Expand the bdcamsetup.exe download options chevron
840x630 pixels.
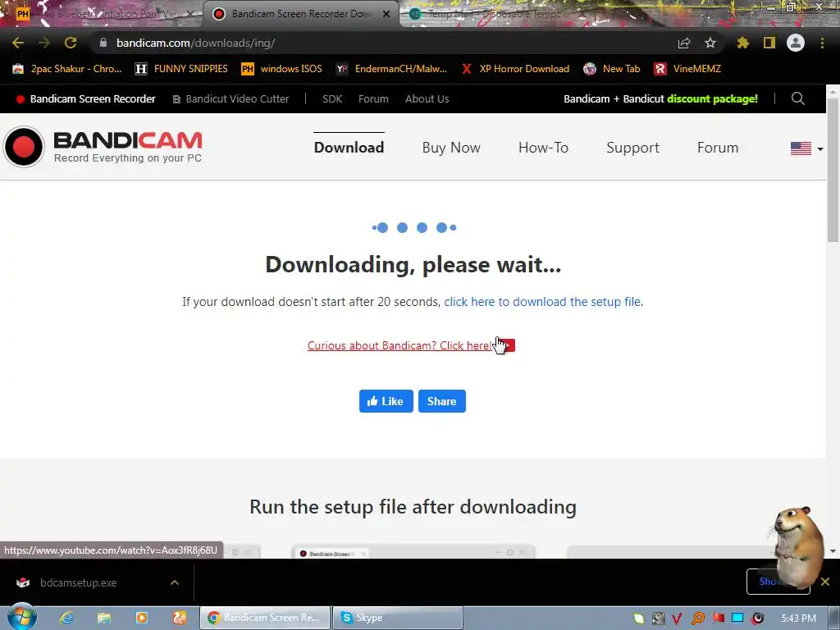[x=175, y=582]
